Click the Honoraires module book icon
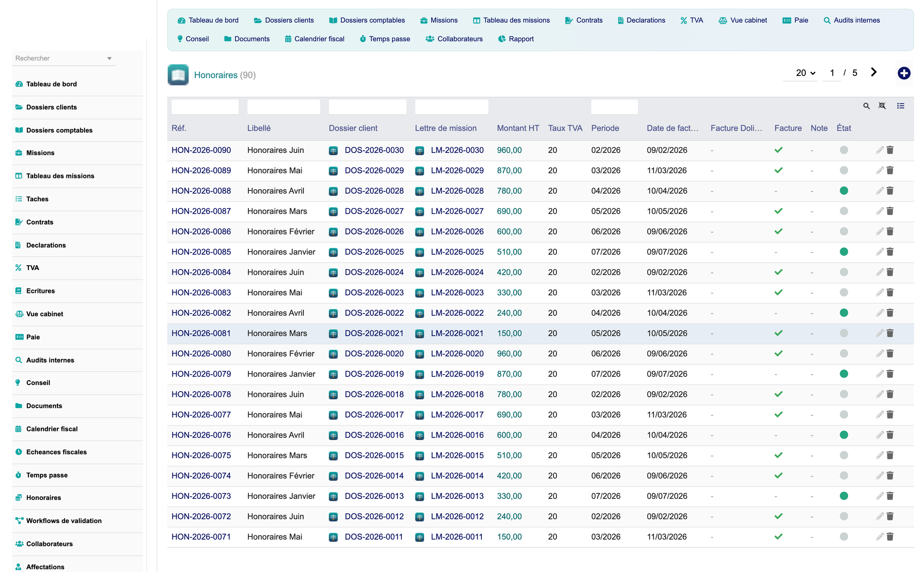 tap(178, 75)
